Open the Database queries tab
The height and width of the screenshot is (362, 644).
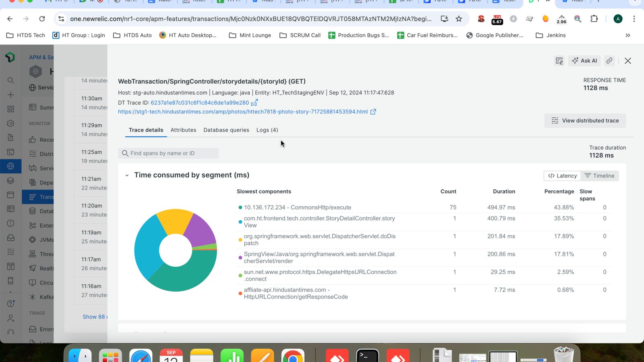tap(226, 130)
